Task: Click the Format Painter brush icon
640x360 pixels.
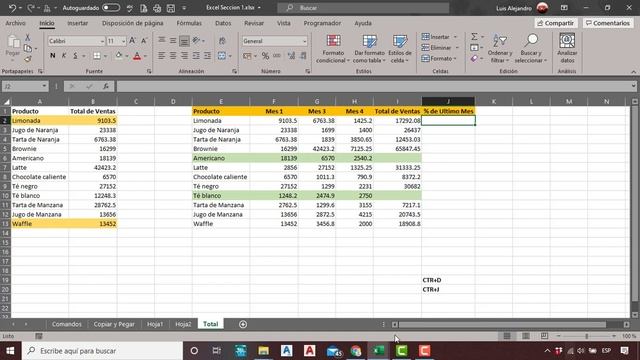Action: point(28,59)
